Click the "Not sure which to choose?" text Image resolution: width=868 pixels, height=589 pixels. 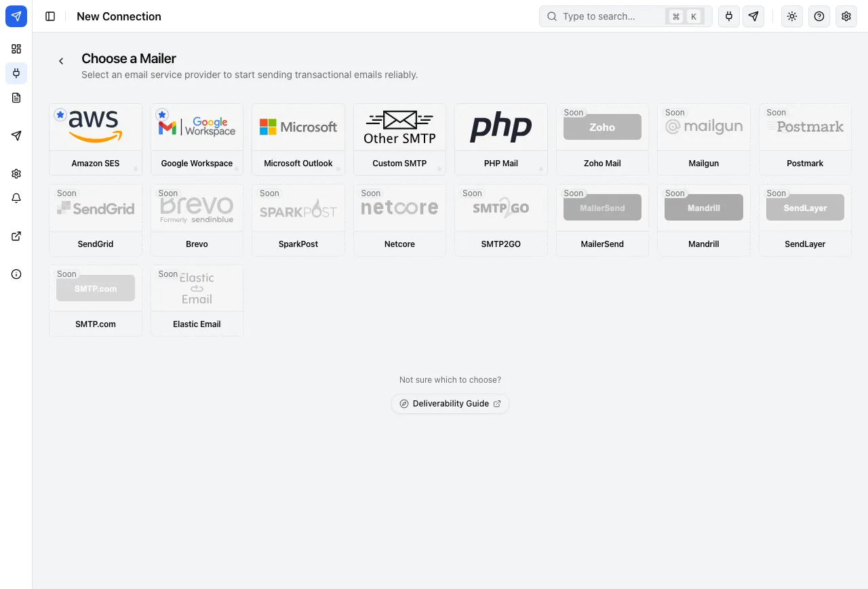(450, 380)
